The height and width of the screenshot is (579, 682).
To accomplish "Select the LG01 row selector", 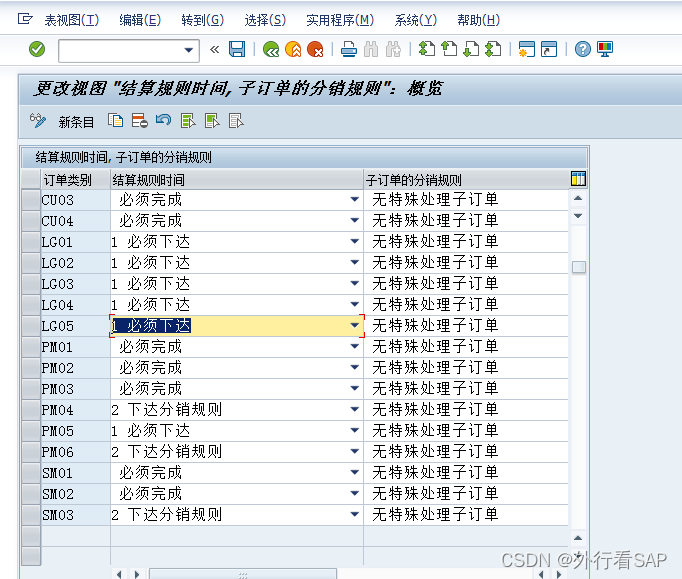I will click(x=31, y=242).
